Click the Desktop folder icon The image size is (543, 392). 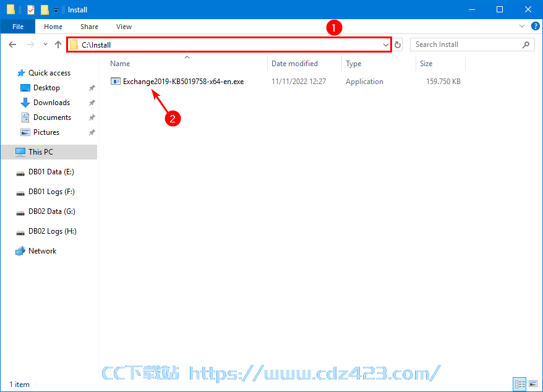point(25,88)
